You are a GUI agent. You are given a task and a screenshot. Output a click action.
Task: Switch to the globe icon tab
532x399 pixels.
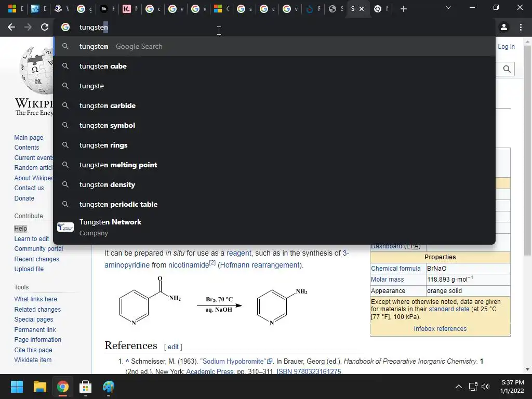(332, 9)
